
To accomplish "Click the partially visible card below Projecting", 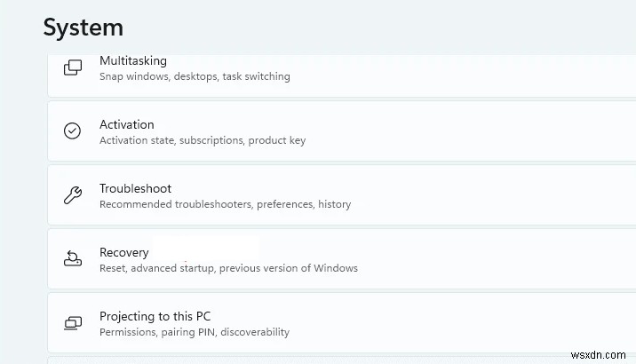I will (x=338, y=360).
